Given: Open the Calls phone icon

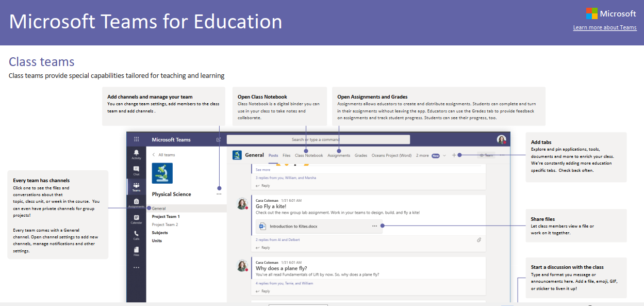Looking at the screenshot, I should coord(136,235).
